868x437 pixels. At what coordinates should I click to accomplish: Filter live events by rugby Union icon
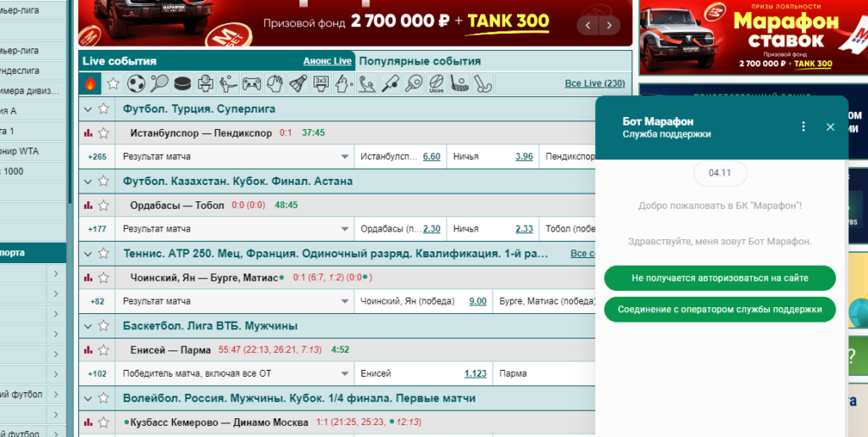[436, 84]
